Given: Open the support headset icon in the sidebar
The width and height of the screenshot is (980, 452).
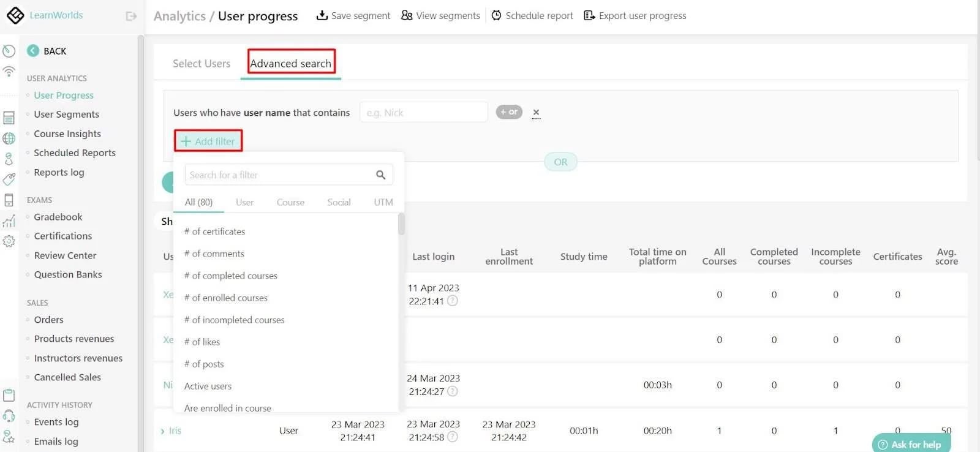Looking at the screenshot, I should coord(9,416).
